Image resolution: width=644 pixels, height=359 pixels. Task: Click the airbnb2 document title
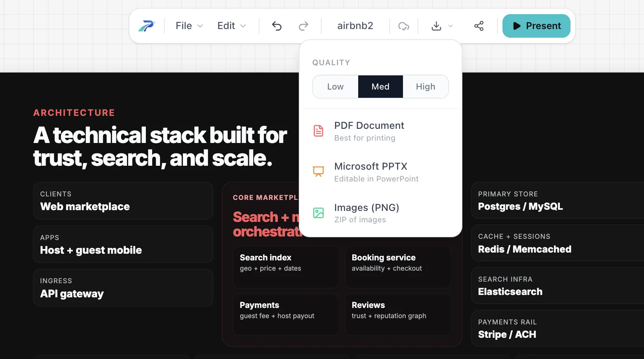(x=355, y=26)
